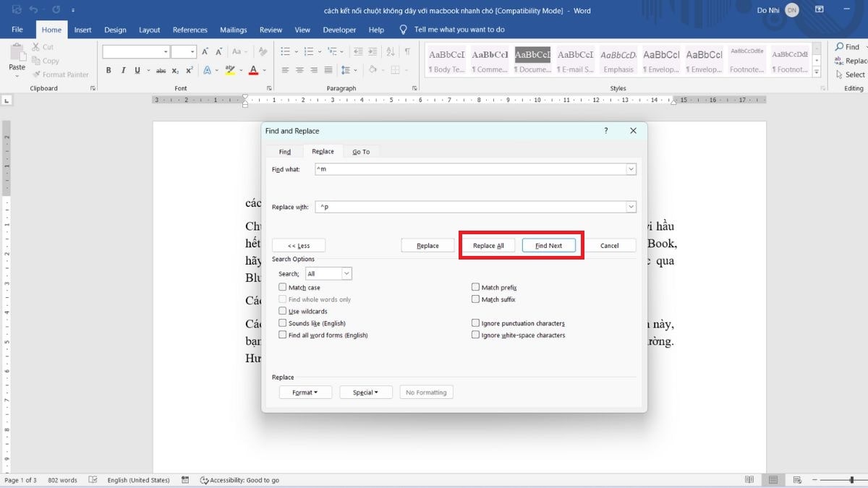Switch to Read Mode view in status bar
868x488 pixels.
pos(750,480)
